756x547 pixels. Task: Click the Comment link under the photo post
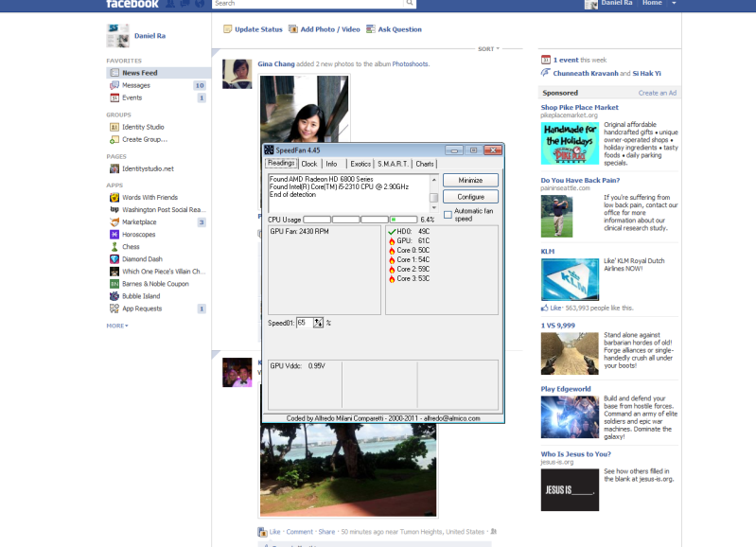click(299, 532)
